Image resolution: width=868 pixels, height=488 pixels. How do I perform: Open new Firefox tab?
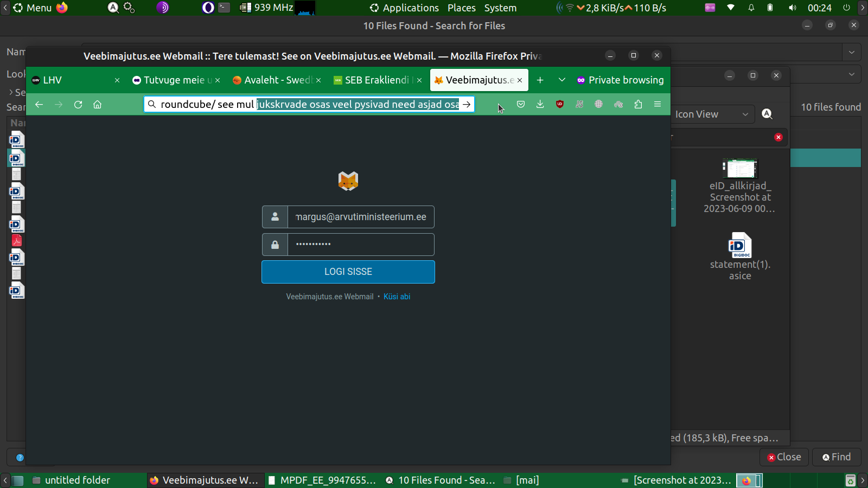click(x=540, y=80)
